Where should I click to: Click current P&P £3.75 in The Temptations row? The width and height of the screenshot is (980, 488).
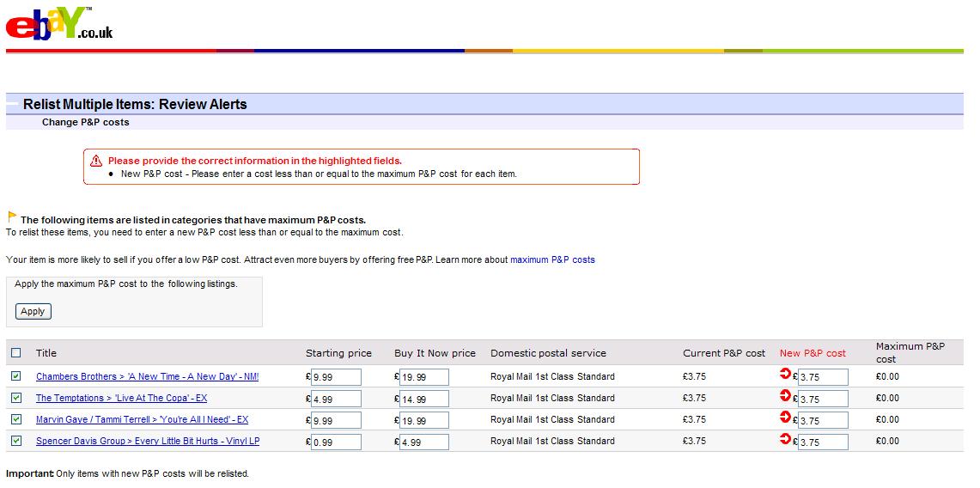tap(694, 398)
